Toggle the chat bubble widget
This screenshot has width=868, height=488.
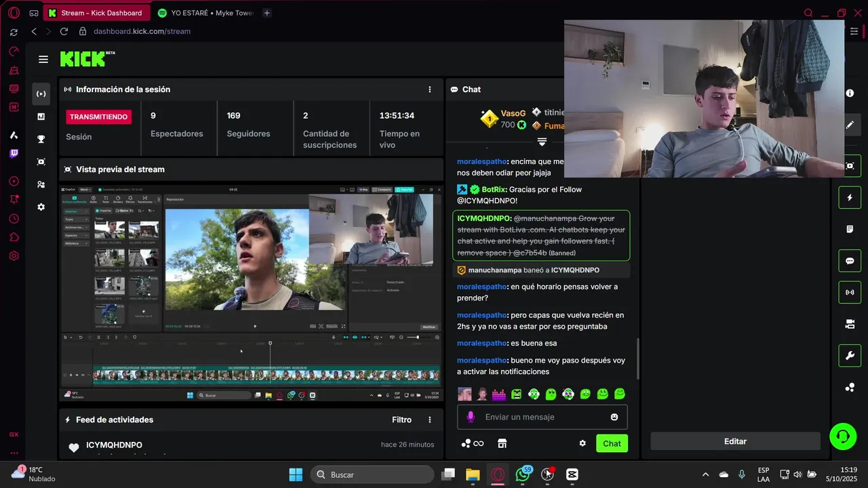850,261
